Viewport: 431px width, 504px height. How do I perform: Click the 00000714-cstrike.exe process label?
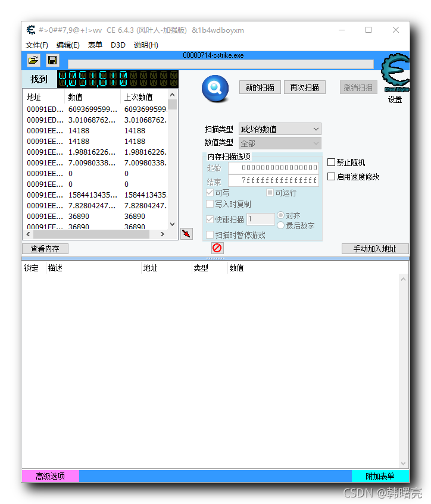[213, 55]
